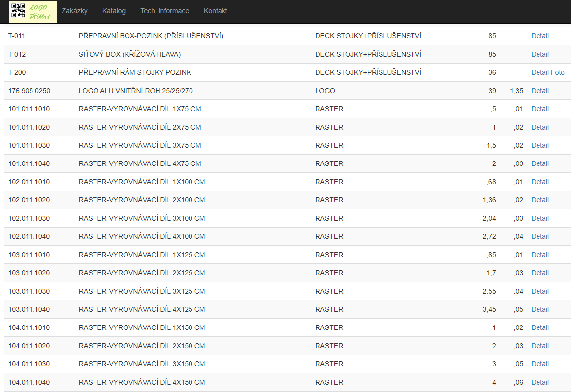The height and width of the screenshot is (392, 571).
Task: Open Detail for item T-012
Action: coord(539,54)
